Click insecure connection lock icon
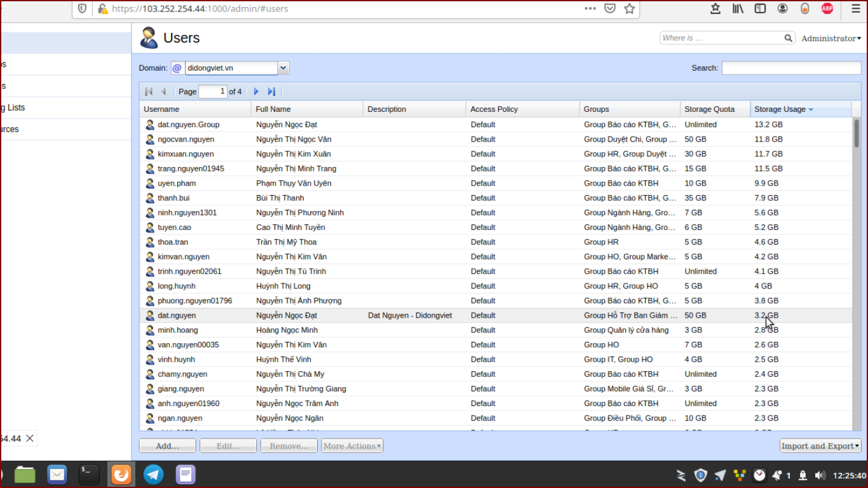The image size is (868, 488). click(x=103, y=9)
